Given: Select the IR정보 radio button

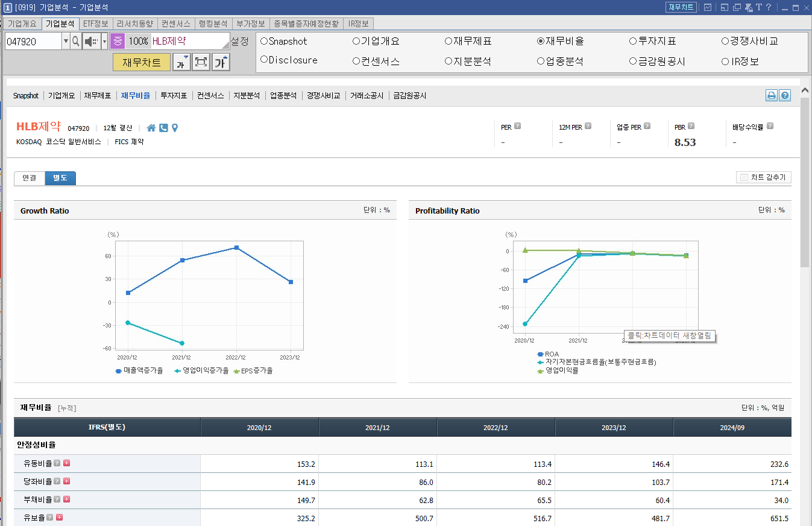Looking at the screenshot, I should tap(725, 61).
